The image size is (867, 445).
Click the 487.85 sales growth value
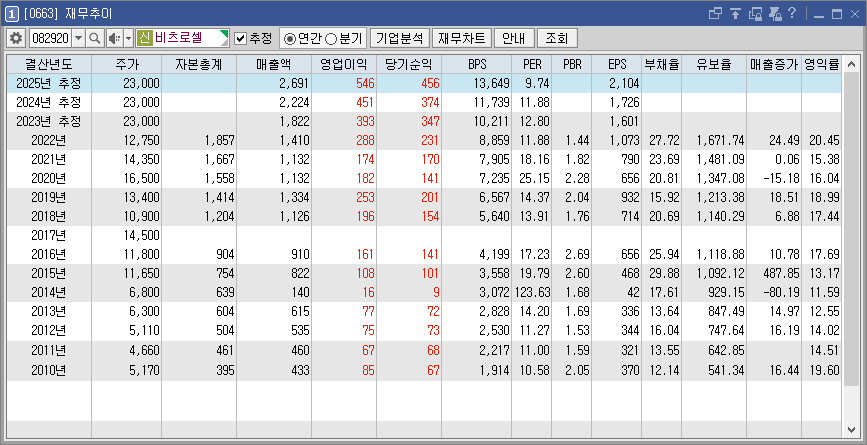pyautogui.click(x=781, y=274)
